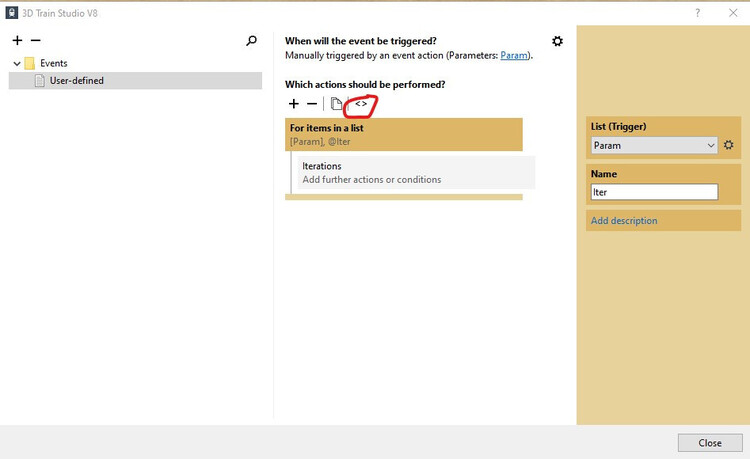Viewport: 750px width, 459px height.
Task: Click the Add description link
Action: point(624,220)
